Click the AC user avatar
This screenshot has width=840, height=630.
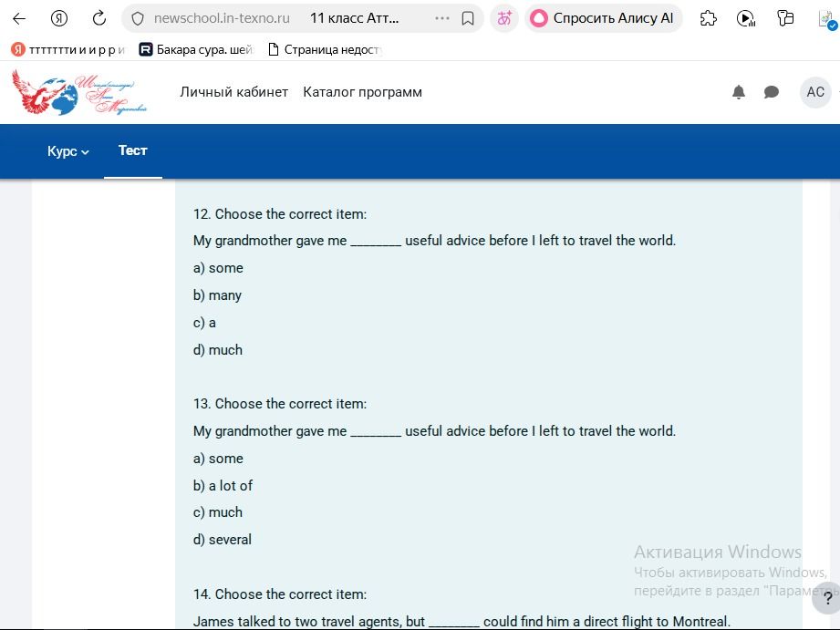click(815, 92)
